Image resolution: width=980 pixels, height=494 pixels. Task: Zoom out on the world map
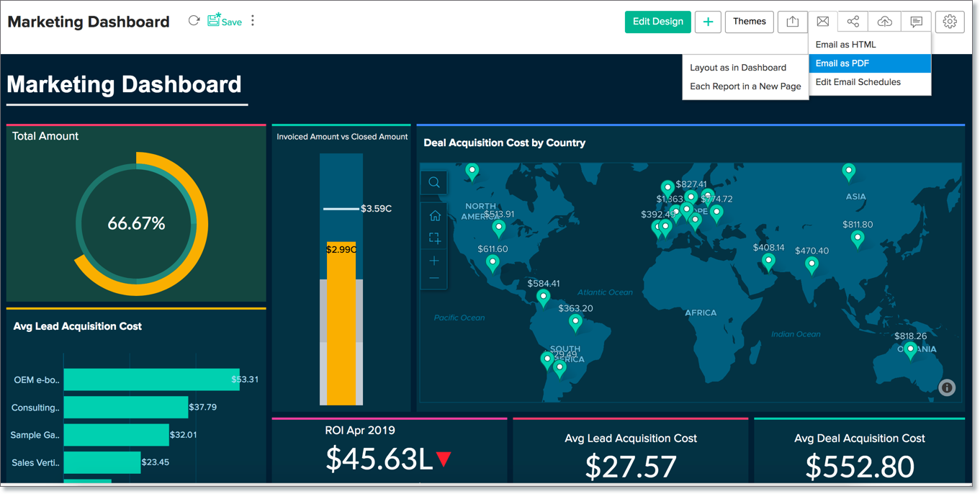click(433, 279)
